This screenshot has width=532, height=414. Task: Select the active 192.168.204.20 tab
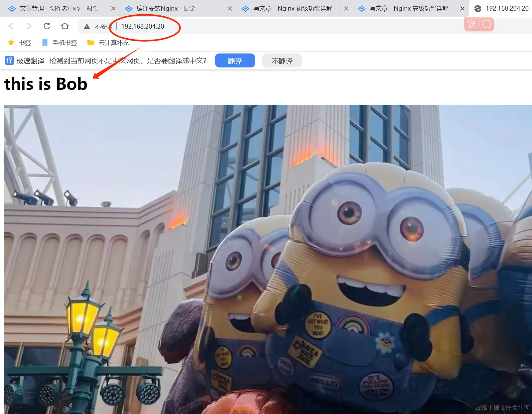click(501, 8)
